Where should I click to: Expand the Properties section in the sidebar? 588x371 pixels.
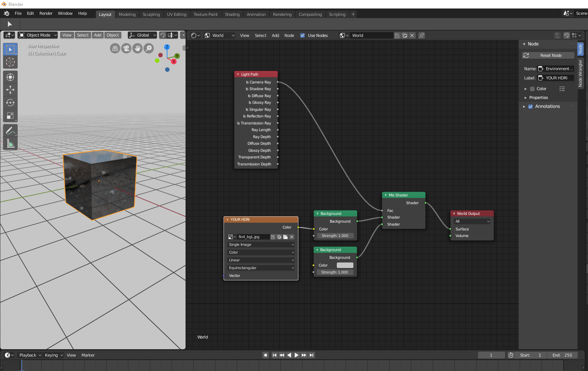pyautogui.click(x=538, y=98)
